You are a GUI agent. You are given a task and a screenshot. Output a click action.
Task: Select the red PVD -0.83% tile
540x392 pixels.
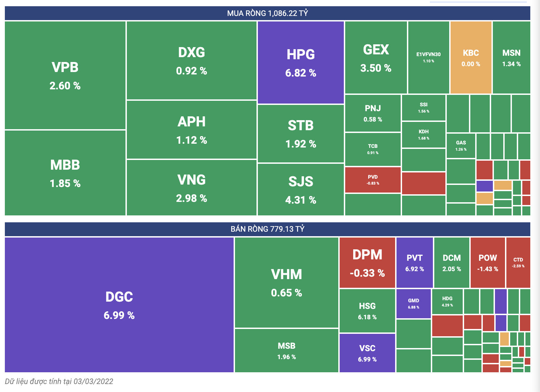pos(373,180)
